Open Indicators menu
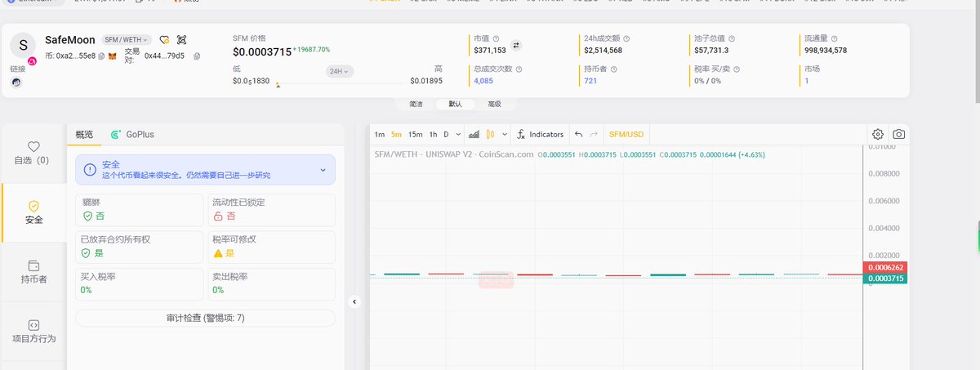Screen dimensions: 980x370 click(541, 134)
